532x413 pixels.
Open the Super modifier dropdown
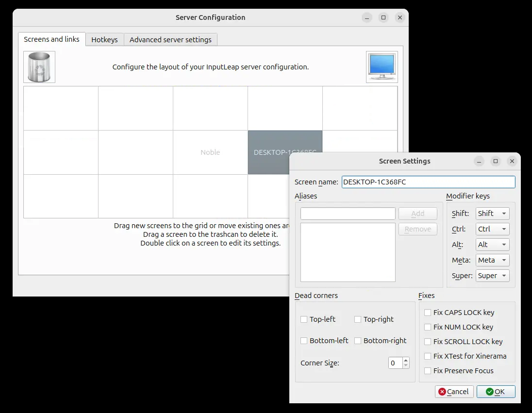pos(492,276)
